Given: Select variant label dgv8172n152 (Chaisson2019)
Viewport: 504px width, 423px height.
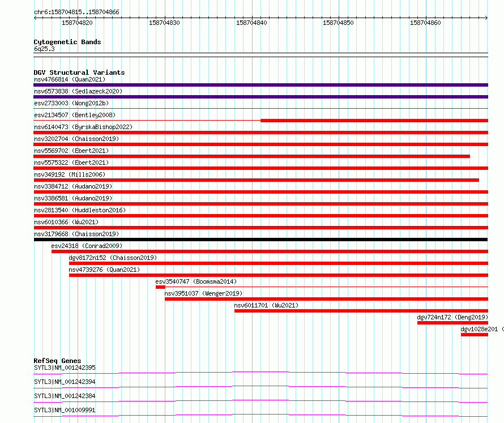Looking at the screenshot, I should 113,258.
